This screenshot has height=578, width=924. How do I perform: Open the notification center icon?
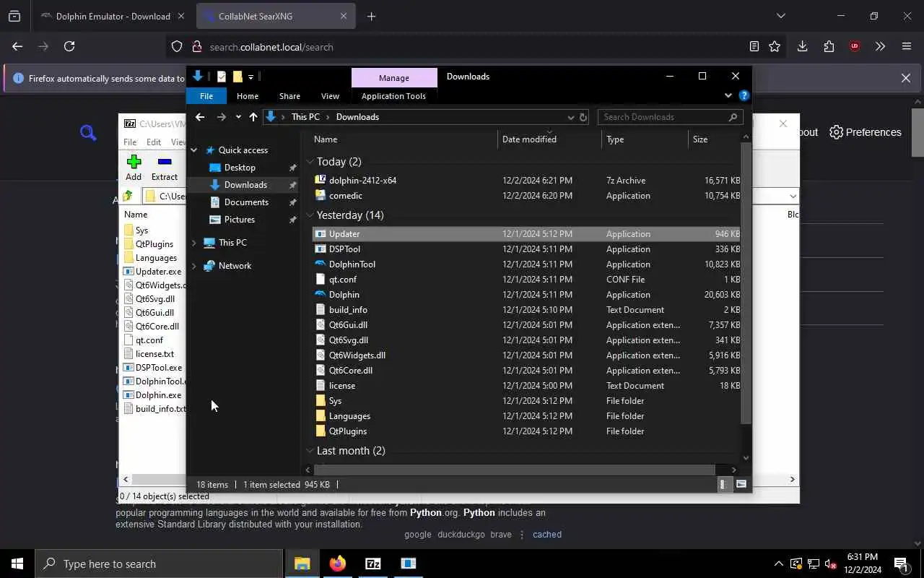[x=901, y=564]
